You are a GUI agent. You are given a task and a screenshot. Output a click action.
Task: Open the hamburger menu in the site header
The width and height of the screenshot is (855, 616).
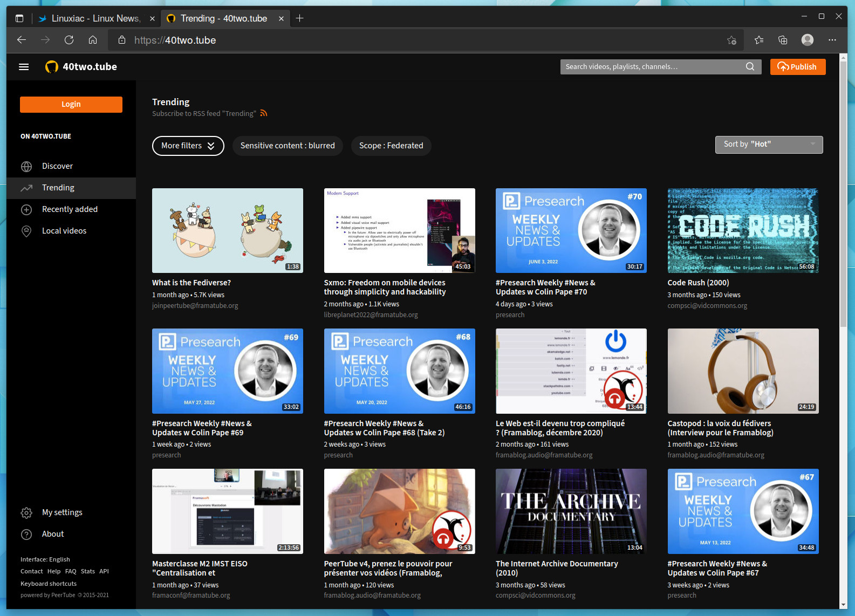[x=24, y=67]
